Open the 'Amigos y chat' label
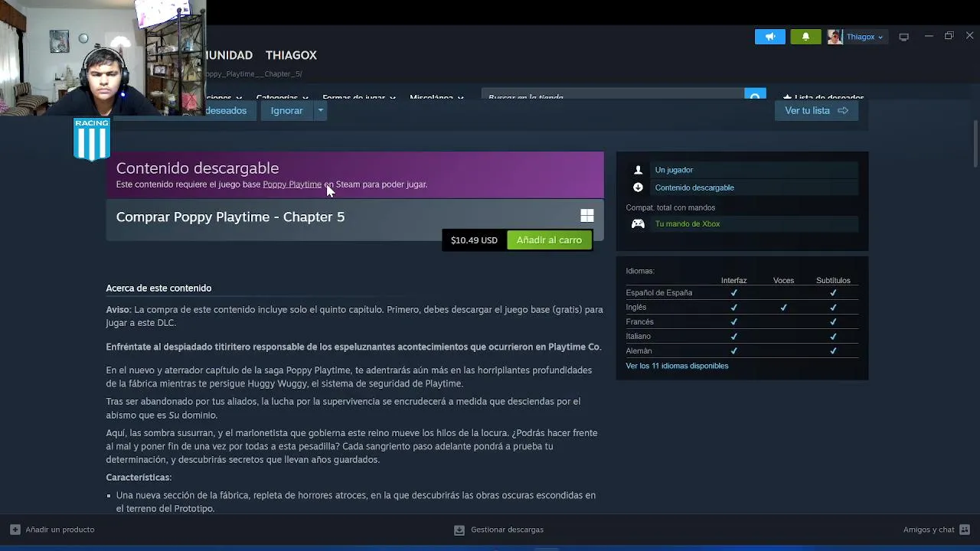This screenshot has width=980, height=551. click(929, 530)
